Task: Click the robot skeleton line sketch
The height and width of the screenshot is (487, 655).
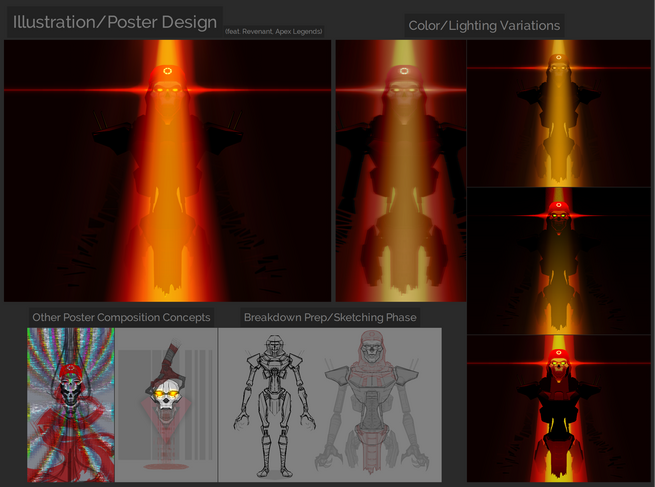Action: (274, 406)
